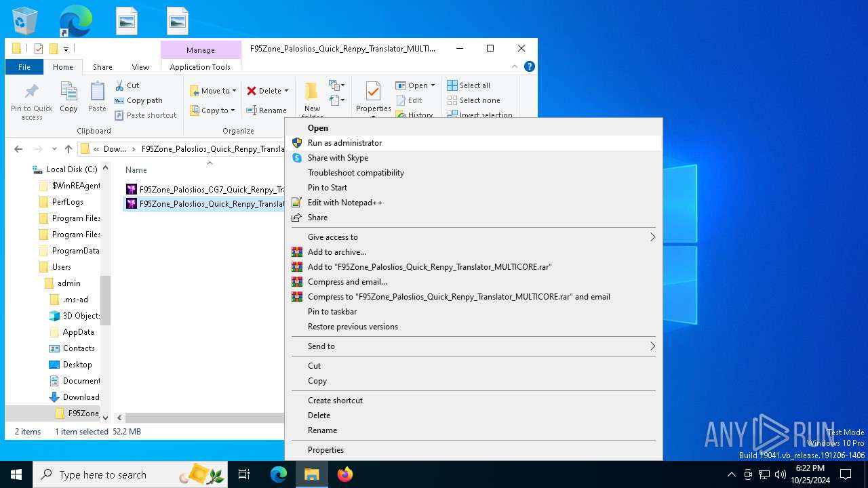The image size is (868, 488).
Task: Open the Delete dropdown in ribbon
Action: click(x=286, y=91)
